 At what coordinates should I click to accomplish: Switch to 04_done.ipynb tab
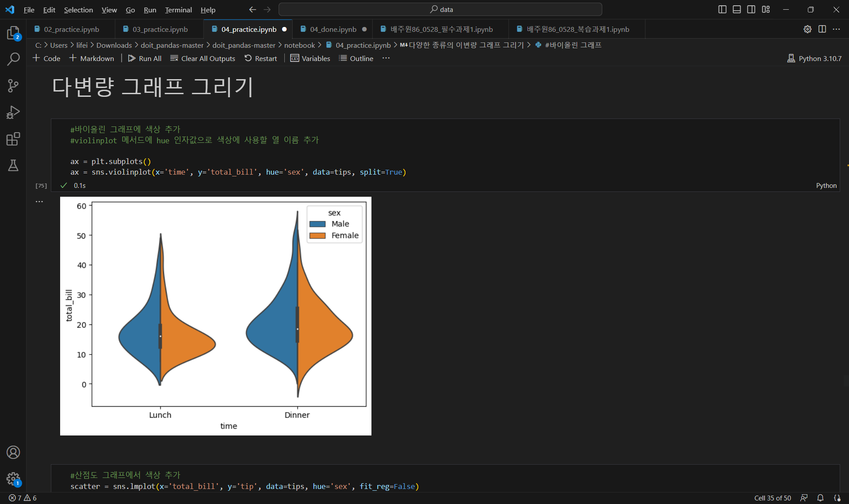point(333,29)
